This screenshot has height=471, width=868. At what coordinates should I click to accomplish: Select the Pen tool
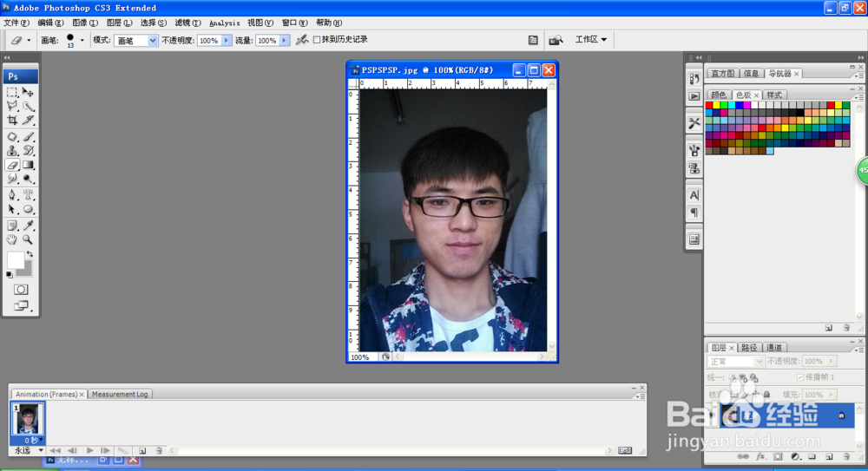tap(12, 195)
